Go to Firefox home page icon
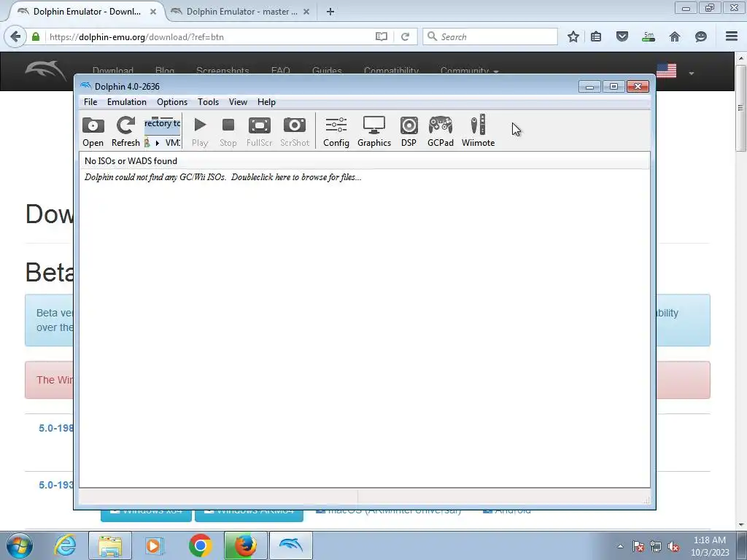This screenshot has height=560, width=747. click(675, 36)
